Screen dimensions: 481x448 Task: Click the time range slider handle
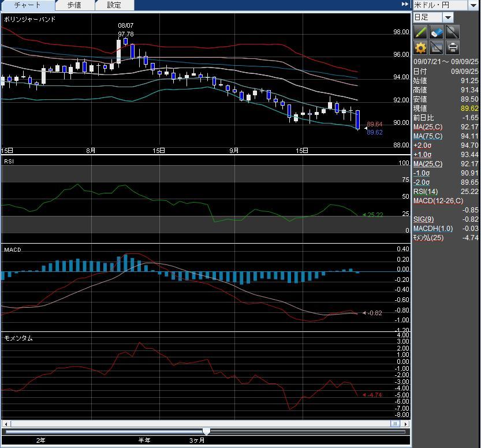(206, 431)
